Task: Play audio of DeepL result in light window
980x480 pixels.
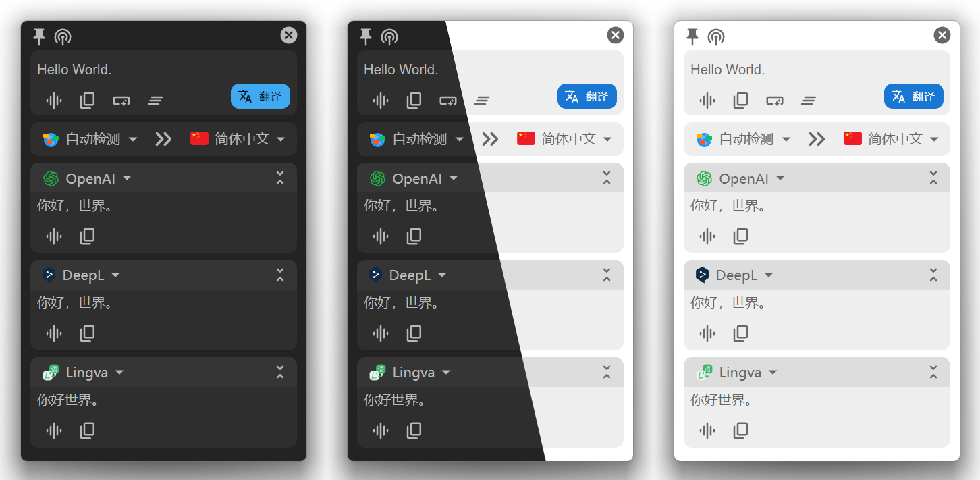Action: (707, 333)
